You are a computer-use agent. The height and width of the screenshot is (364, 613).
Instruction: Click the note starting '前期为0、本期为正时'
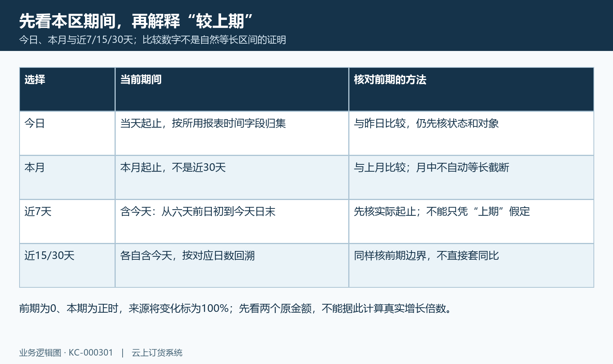(236, 308)
